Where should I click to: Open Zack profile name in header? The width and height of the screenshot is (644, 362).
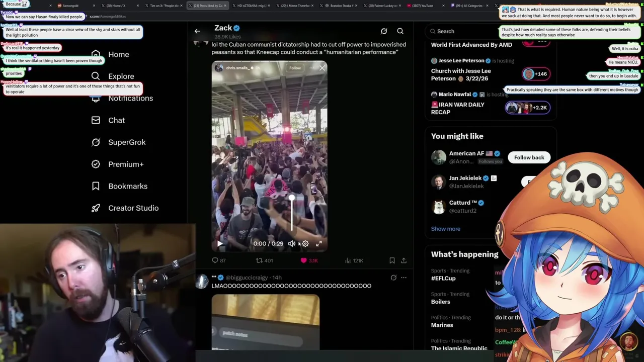coord(223,28)
